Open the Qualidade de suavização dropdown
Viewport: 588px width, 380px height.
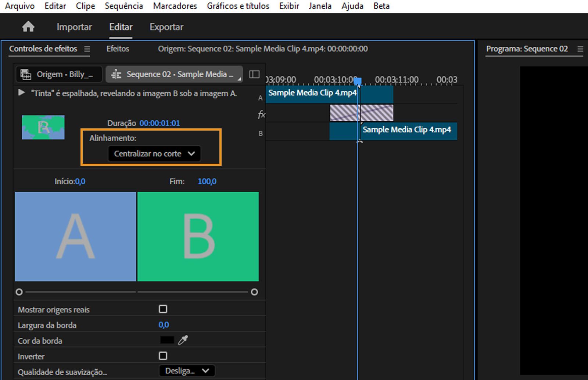186,371
